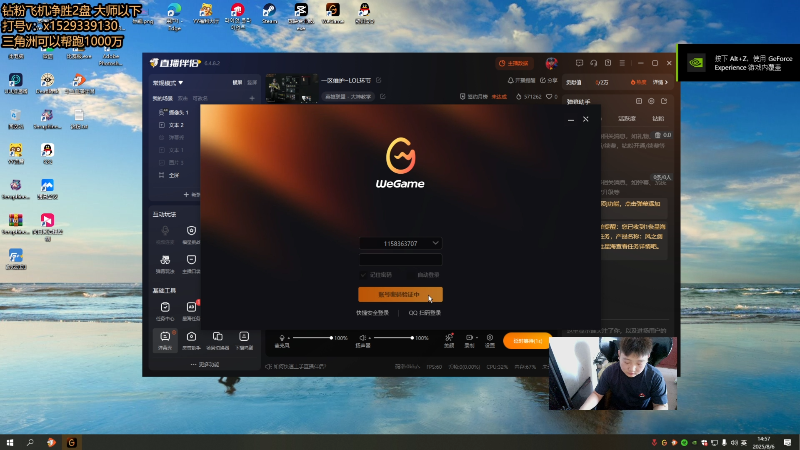Open the help document icon in title bar
Image resolution: width=800 pixels, height=450 pixels.
608,63
